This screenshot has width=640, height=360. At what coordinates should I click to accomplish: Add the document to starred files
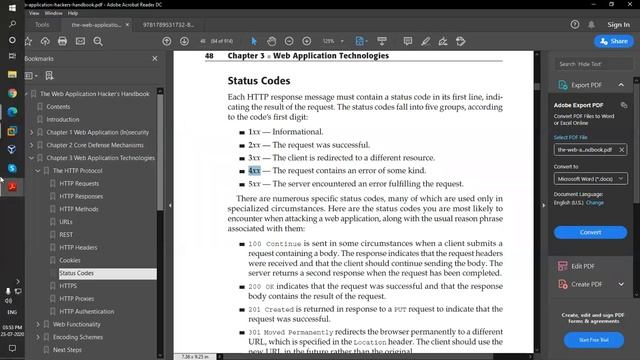click(x=28, y=41)
